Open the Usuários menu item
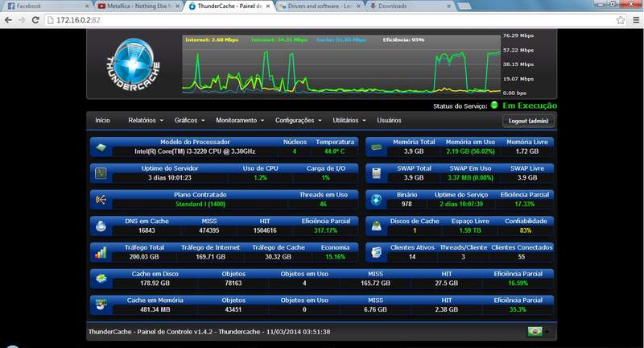Viewport: 644px width, 348px height. 389,120
